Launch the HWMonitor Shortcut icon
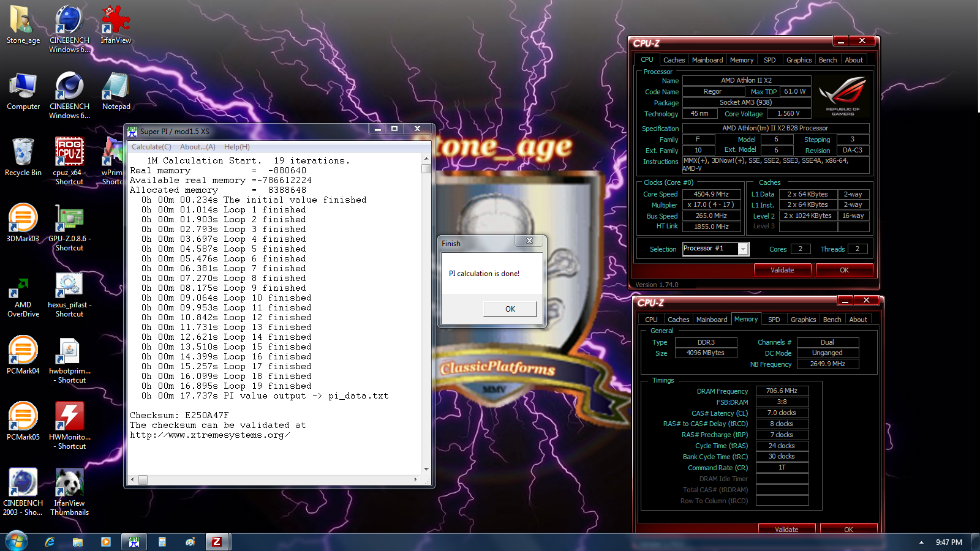The height and width of the screenshot is (551, 980). 69,425
